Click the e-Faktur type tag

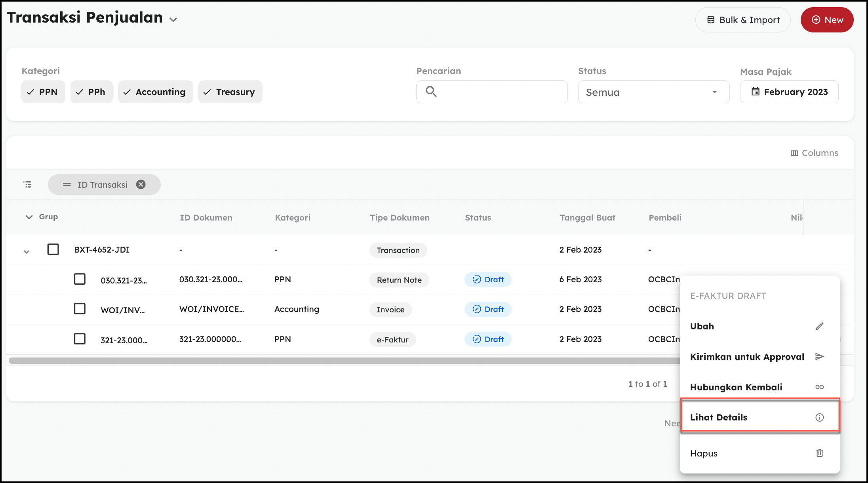pos(392,340)
